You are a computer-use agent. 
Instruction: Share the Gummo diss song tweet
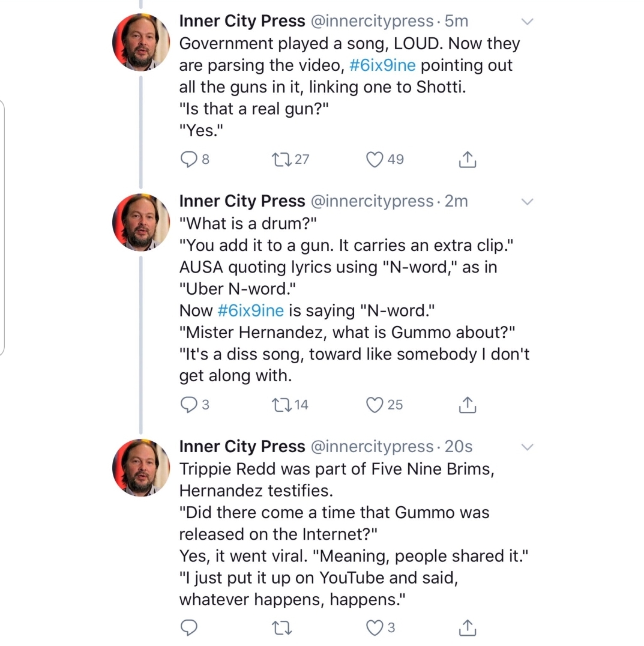click(x=468, y=405)
